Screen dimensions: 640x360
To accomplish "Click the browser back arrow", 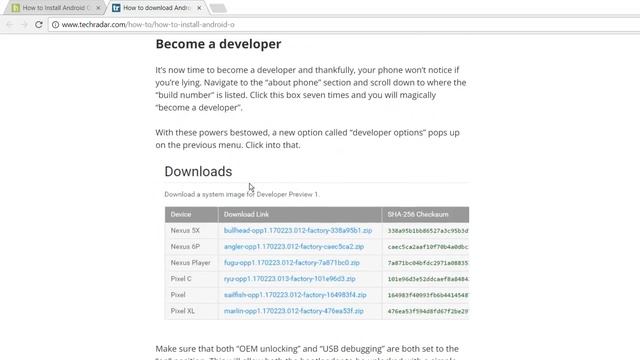I will click(x=10, y=24).
